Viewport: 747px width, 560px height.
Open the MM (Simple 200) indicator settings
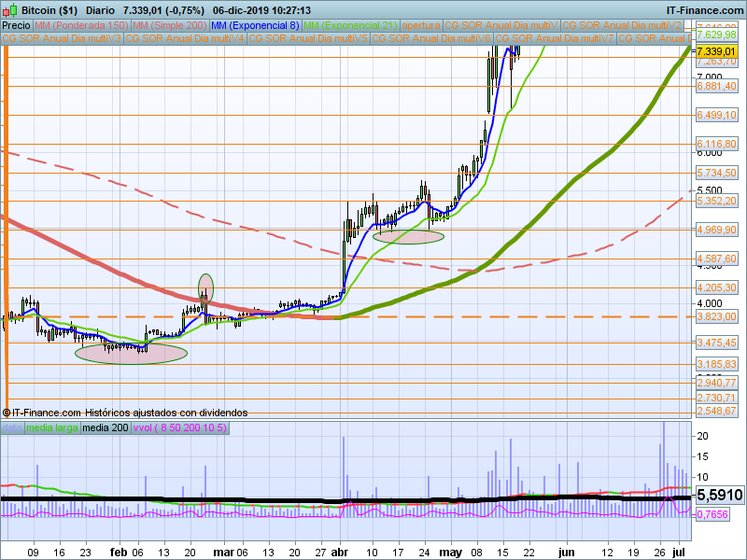coord(169,24)
